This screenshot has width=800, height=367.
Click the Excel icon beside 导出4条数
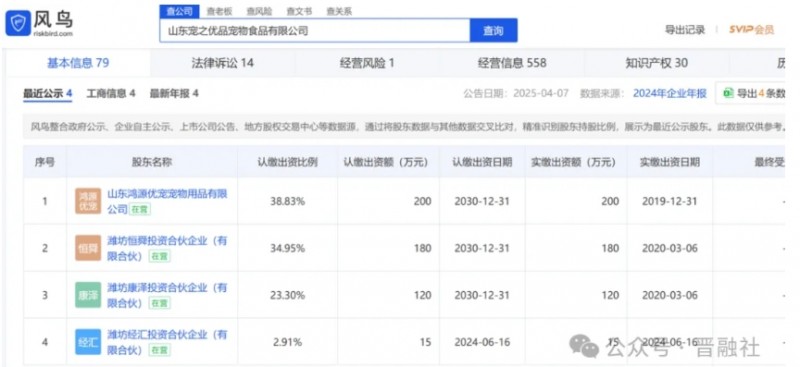tap(728, 93)
